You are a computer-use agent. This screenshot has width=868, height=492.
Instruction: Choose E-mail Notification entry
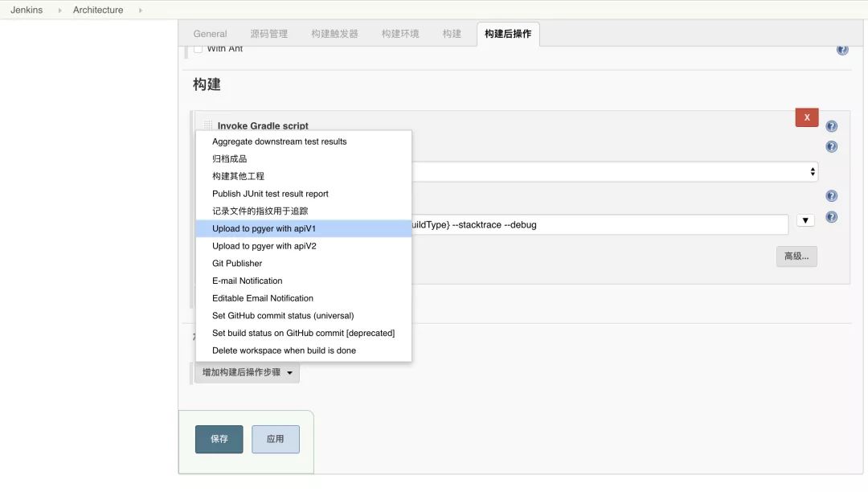(x=303, y=281)
